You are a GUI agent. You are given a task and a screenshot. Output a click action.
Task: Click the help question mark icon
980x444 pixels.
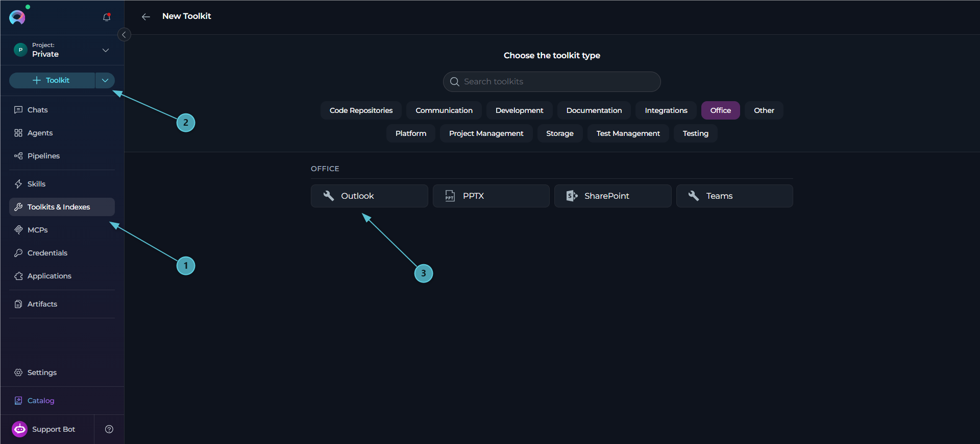coord(109,429)
